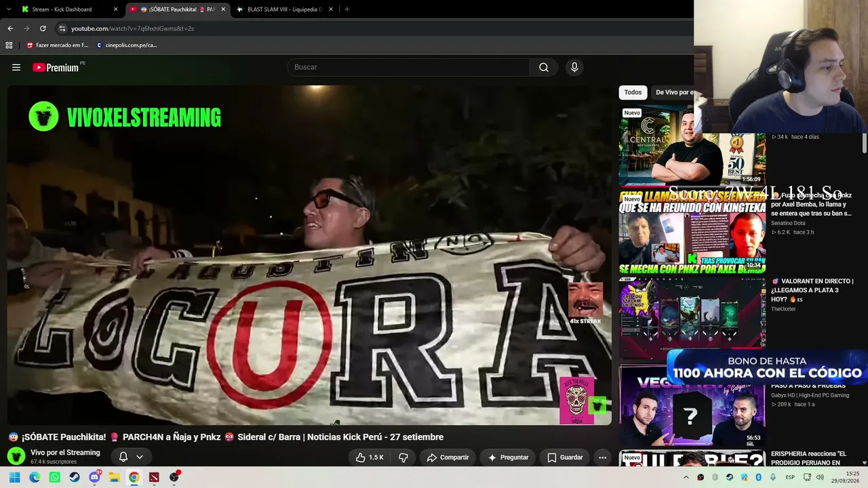Open WhatsApp from the taskbar
Viewport: 868px width, 488px height.
point(54,477)
